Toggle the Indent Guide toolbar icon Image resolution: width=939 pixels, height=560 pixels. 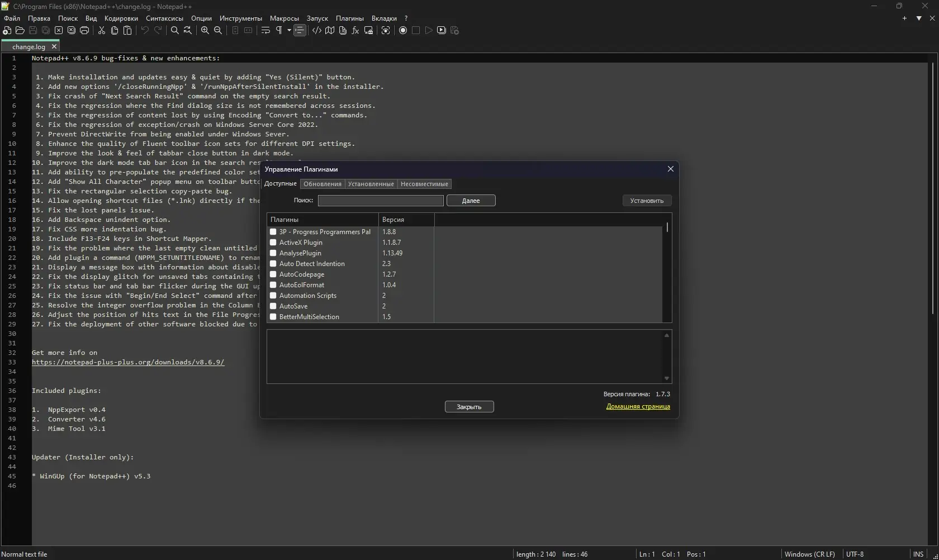(300, 31)
